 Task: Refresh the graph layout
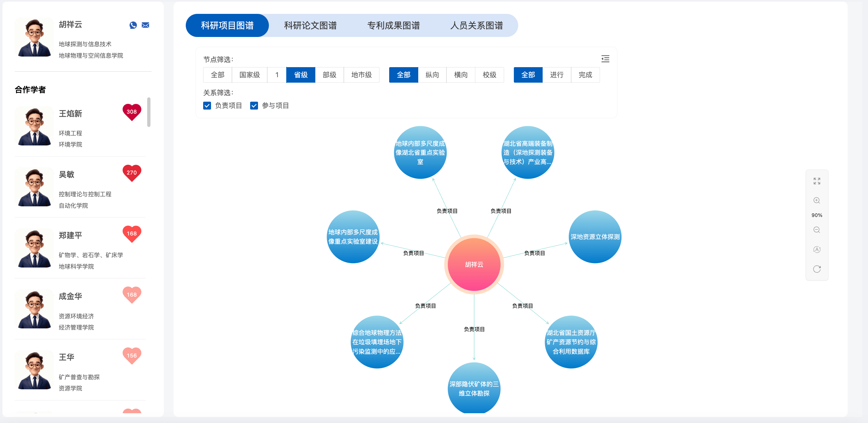tap(817, 269)
